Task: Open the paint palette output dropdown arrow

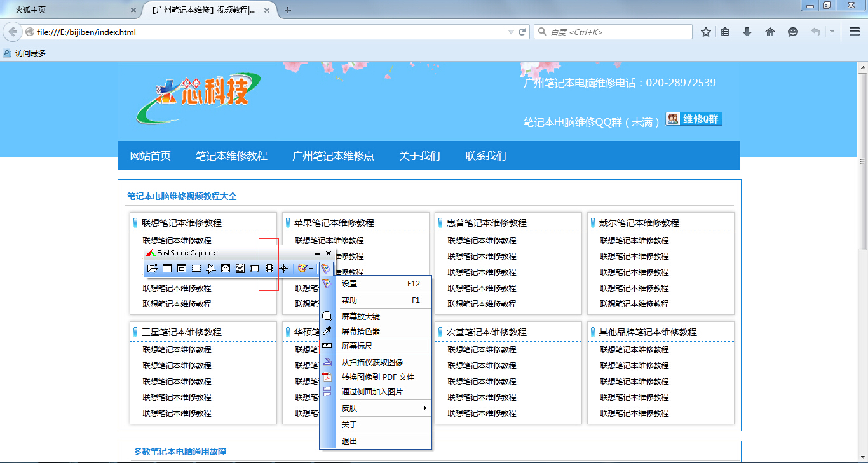Action: [x=311, y=269]
